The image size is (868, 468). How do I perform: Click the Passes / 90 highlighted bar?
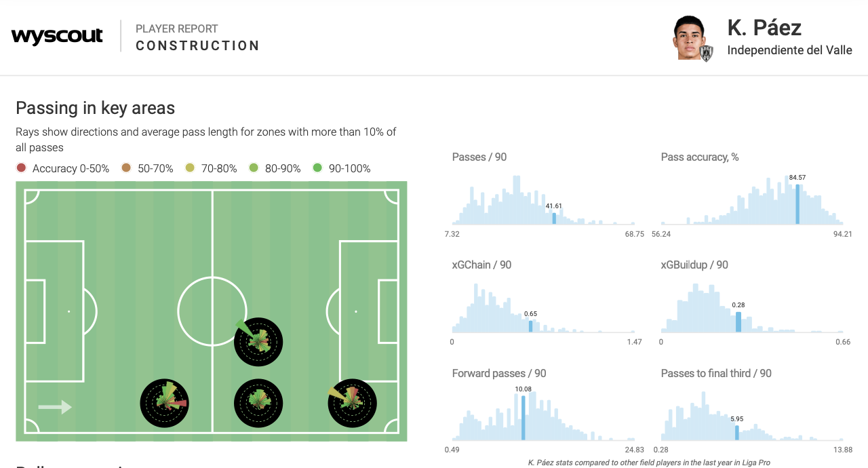click(x=554, y=218)
